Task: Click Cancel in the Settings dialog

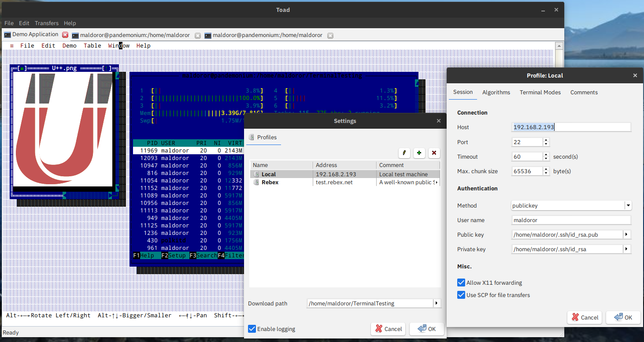Action: [x=389, y=329]
